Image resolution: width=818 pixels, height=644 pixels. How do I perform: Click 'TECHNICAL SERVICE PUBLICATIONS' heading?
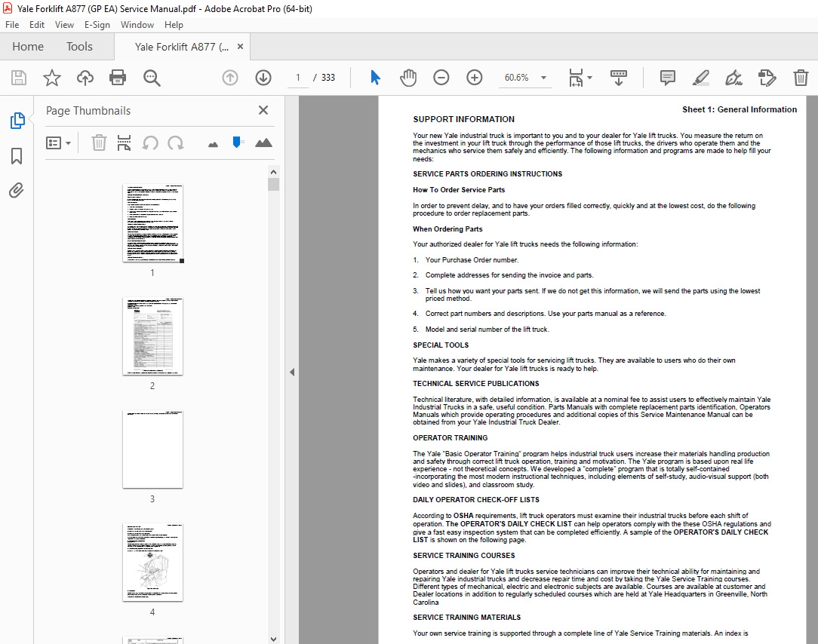coord(475,384)
